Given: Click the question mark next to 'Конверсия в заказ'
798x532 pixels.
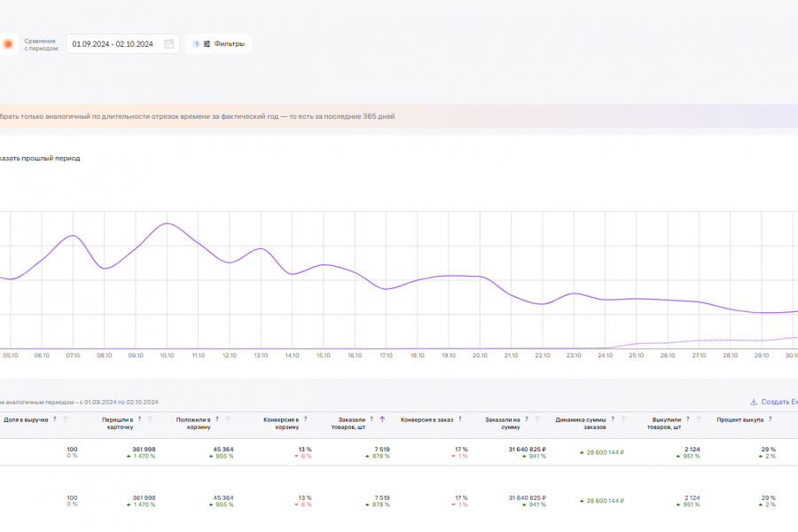Looking at the screenshot, I should click(459, 419).
